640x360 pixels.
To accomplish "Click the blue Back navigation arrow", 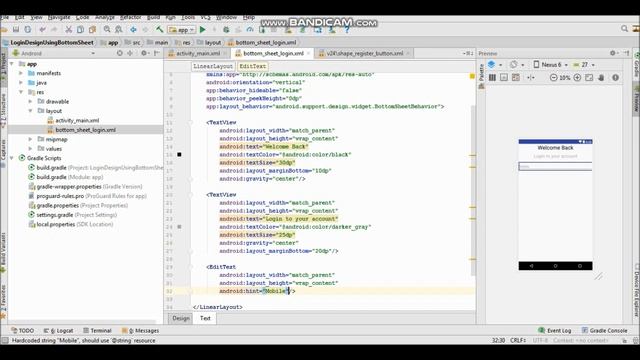I will pos(133,29).
